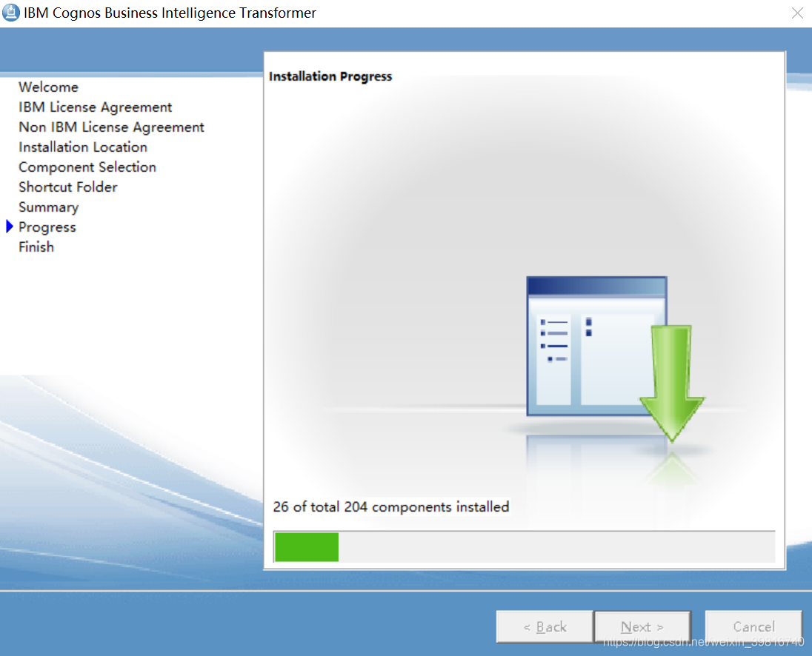The height and width of the screenshot is (656, 812).
Task: Click the Back button
Action: [545, 626]
